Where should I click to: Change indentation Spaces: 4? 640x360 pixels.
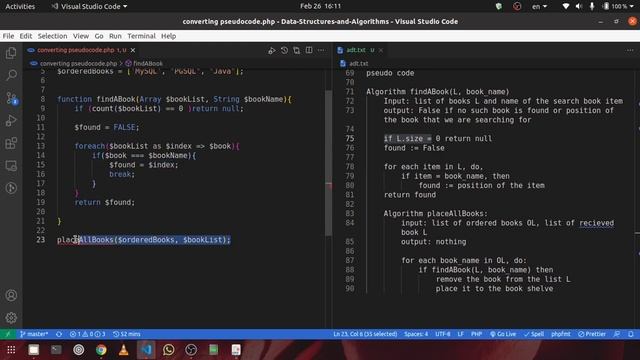tap(416, 334)
